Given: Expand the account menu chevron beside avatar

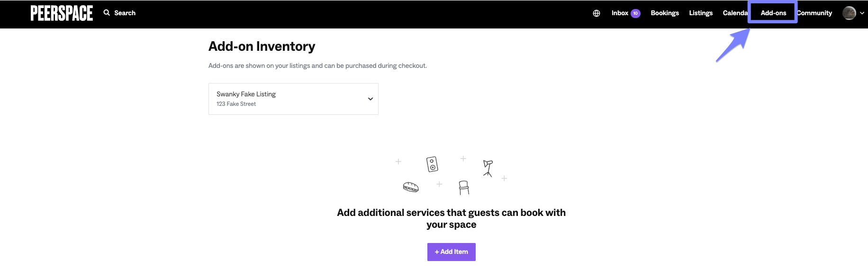Looking at the screenshot, I should pos(862,13).
